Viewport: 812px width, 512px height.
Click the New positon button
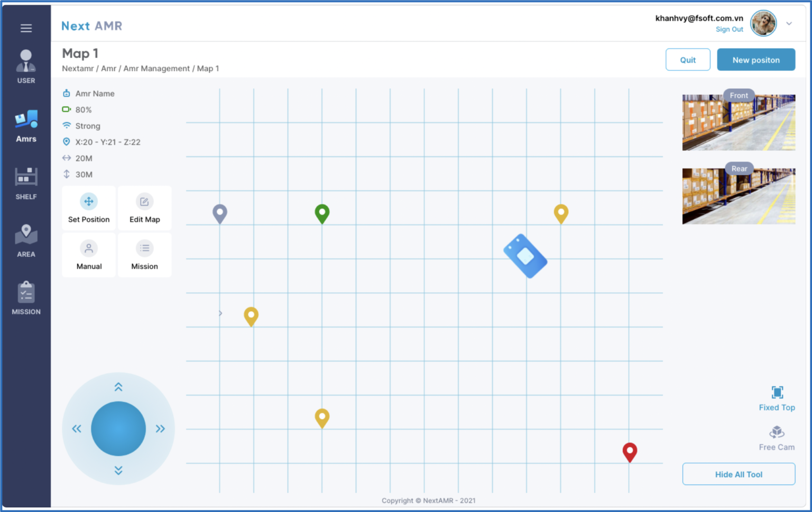point(755,60)
